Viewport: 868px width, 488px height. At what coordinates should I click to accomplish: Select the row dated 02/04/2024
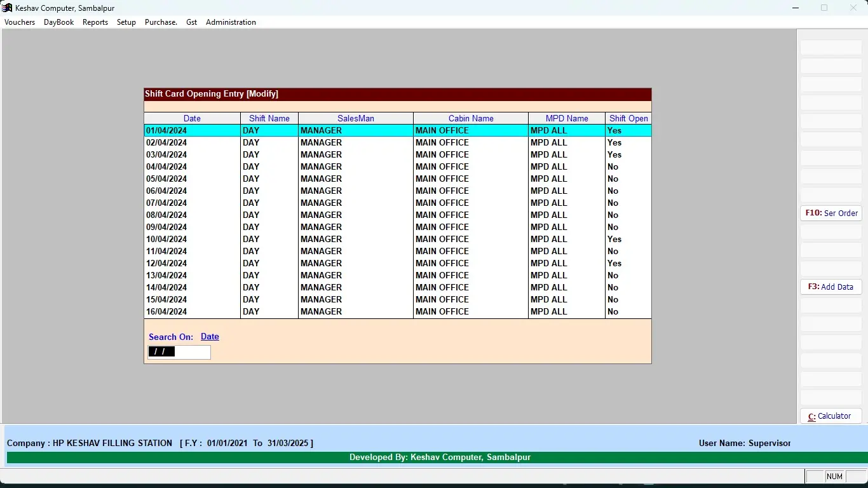(398, 142)
